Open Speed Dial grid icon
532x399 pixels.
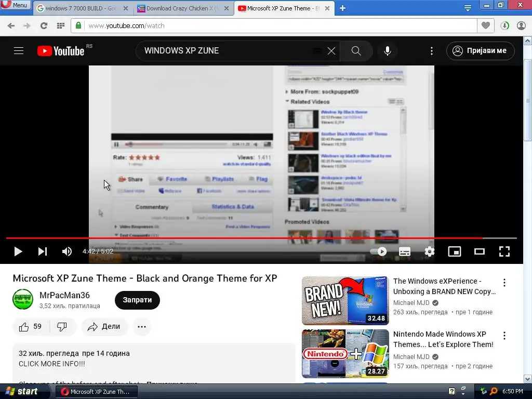click(61, 26)
